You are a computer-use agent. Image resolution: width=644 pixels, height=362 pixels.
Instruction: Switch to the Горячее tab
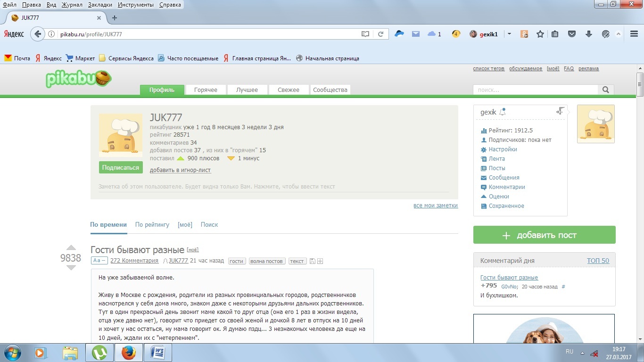click(x=206, y=90)
